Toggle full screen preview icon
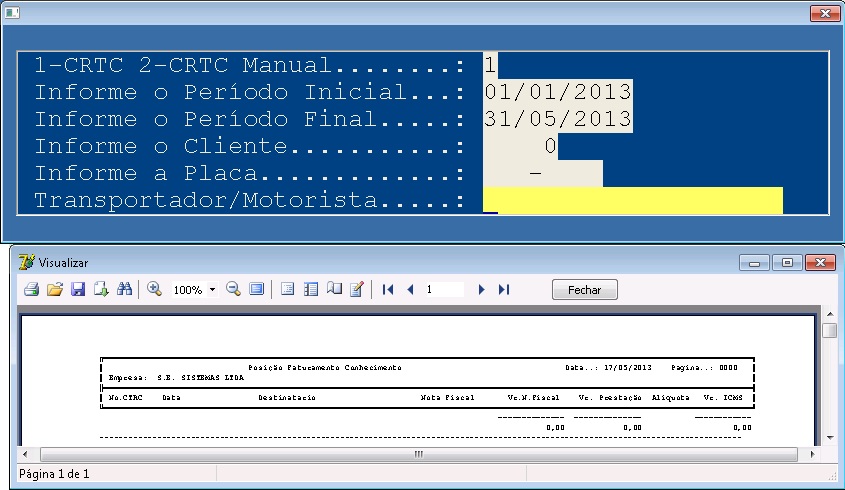 tap(257, 289)
